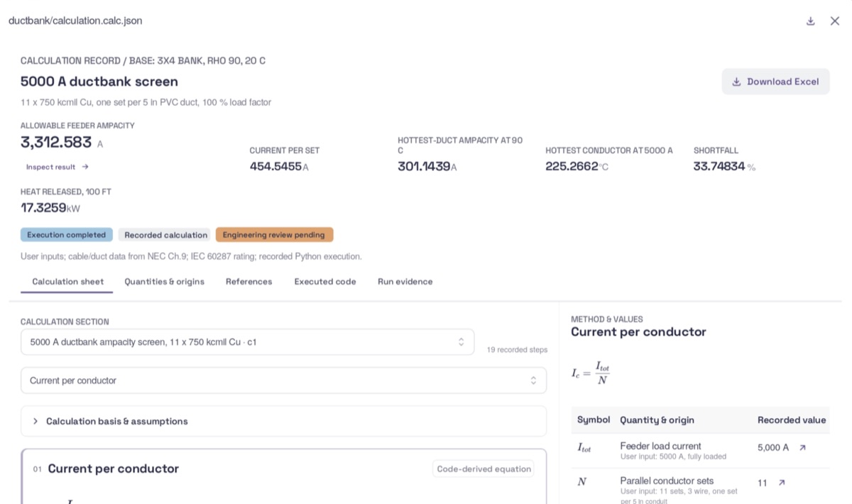Screen dimensions: 852x504
Task: Click the 301.1439 hottest-duct ampacity value
Action: pyautogui.click(x=424, y=167)
